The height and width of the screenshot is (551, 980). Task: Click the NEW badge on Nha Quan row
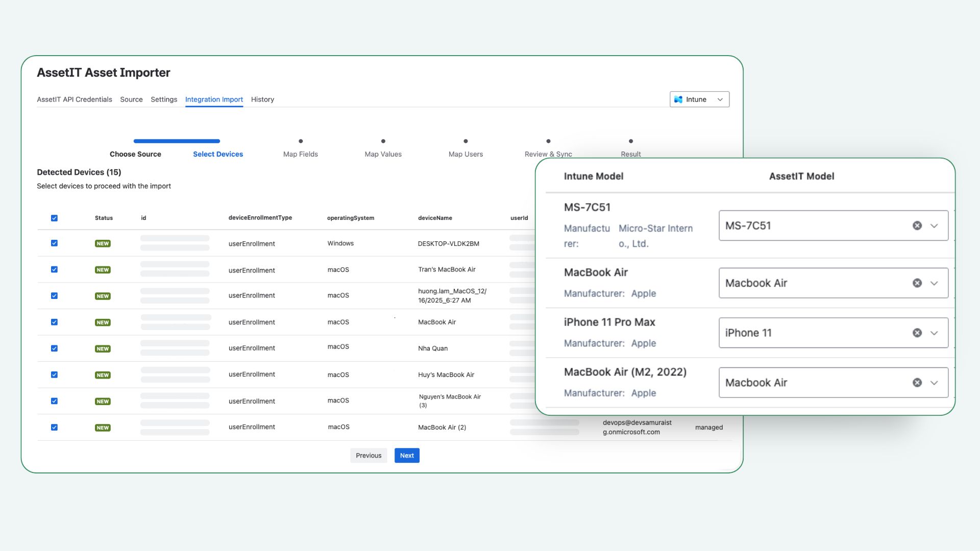[x=103, y=349]
